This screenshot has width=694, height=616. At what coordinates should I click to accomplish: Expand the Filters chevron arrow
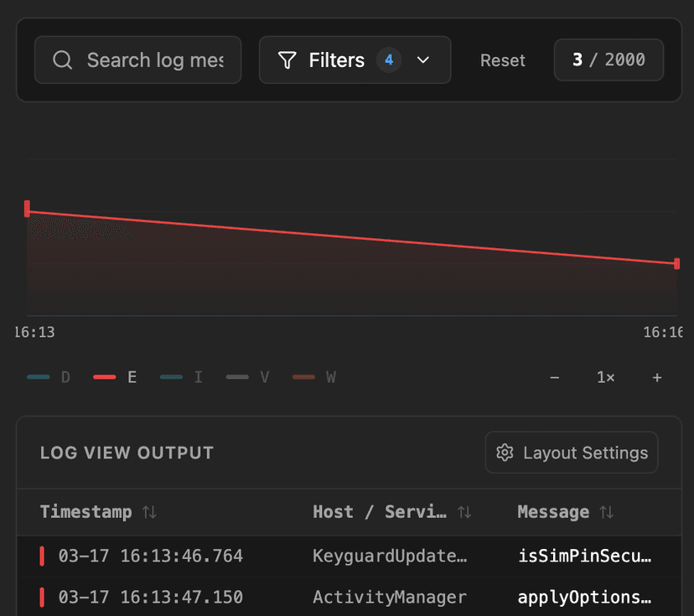coord(423,60)
